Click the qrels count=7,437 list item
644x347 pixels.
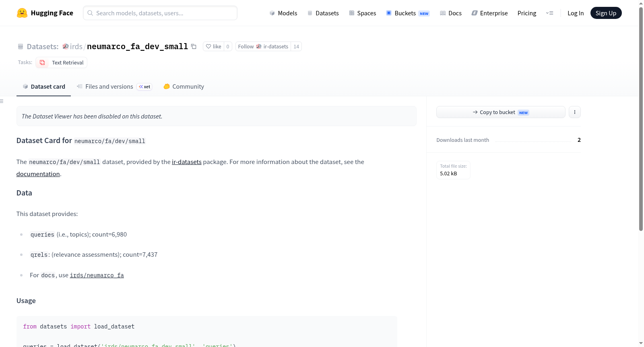94,255
